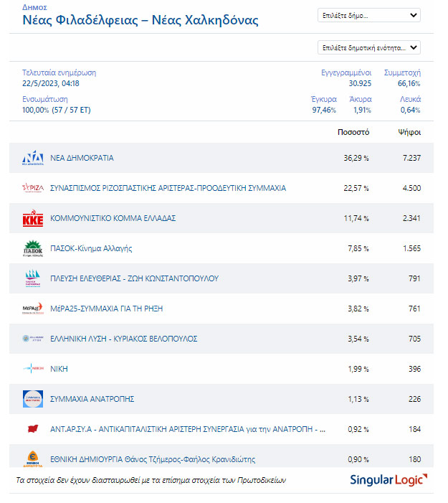Click the Έγκυρα 97,46% value
This screenshot has height=503, width=448.
(324, 110)
